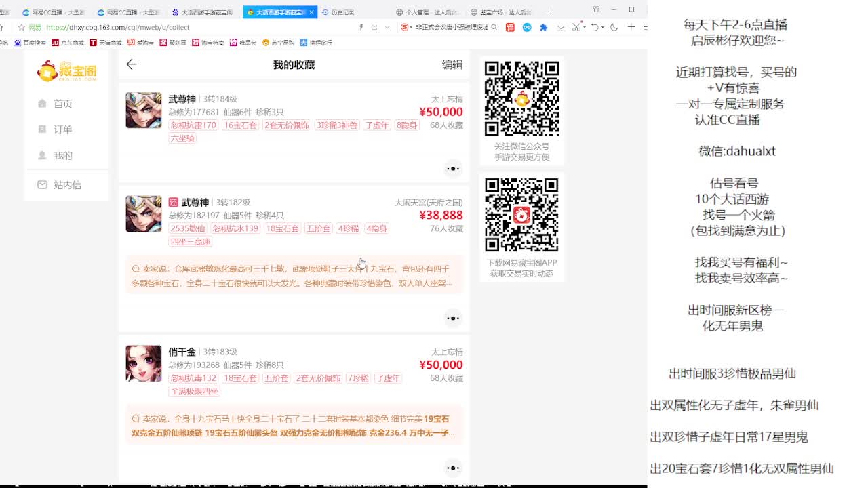Click the 2535敏仙 tag
868x488 pixels.
click(188, 228)
